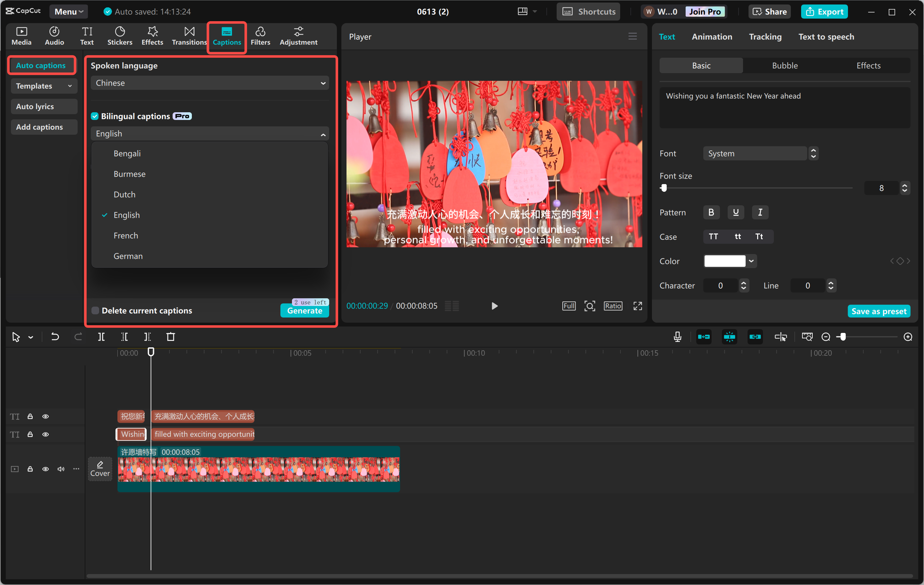Switch to the Animation tab
924x585 pixels.
point(712,37)
